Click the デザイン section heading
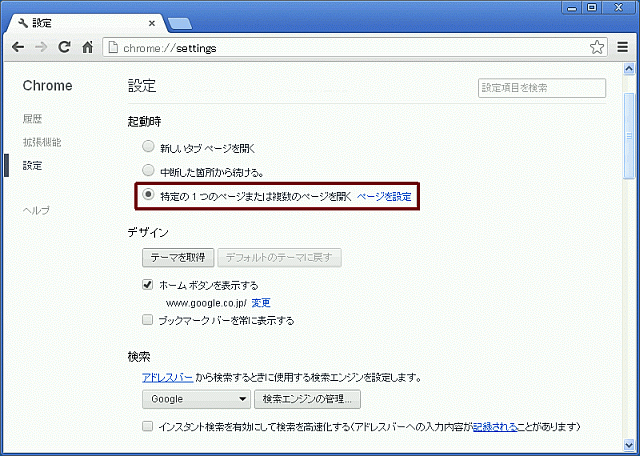The width and height of the screenshot is (640, 456). click(x=148, y=233)
